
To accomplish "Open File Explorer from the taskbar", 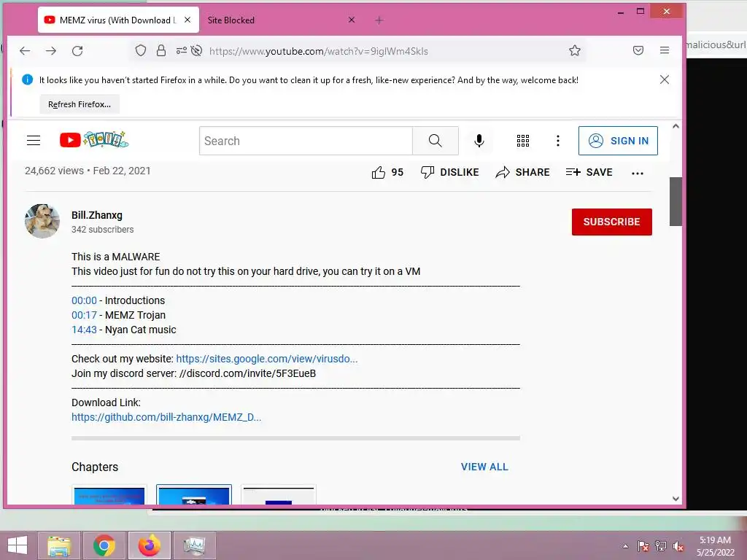I will [x=59, y=545].
